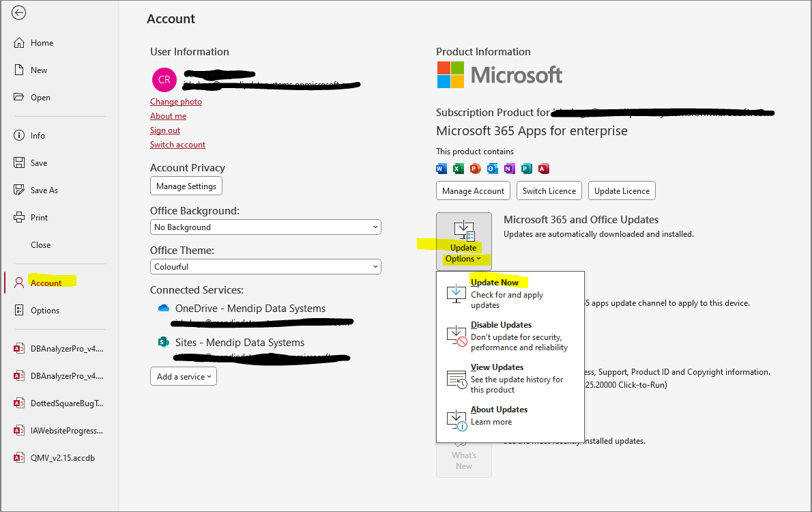Click the Manage Account button

point(474,190)
